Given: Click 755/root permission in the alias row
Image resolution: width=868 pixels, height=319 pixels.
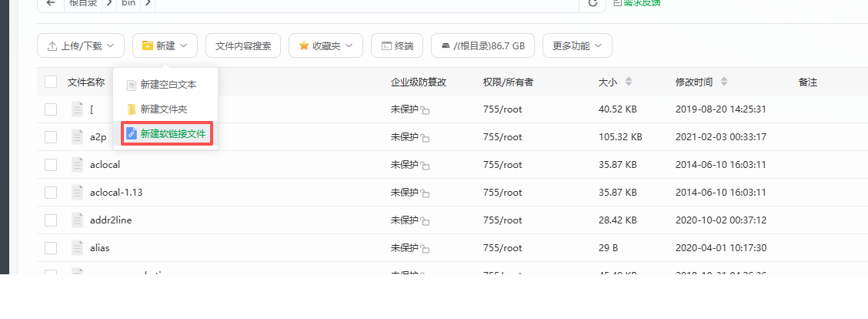Looking at the screenshot, I should [x=502, y=248].
